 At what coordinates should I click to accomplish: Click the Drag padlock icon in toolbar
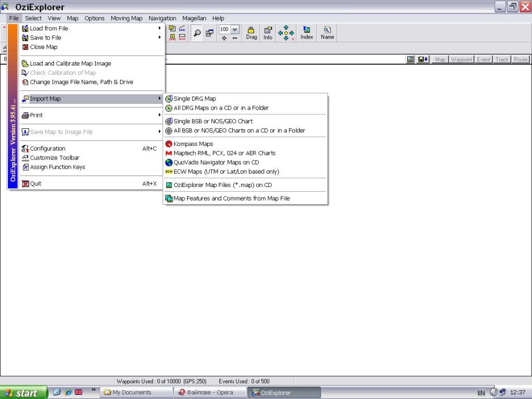tap(251, 33)
